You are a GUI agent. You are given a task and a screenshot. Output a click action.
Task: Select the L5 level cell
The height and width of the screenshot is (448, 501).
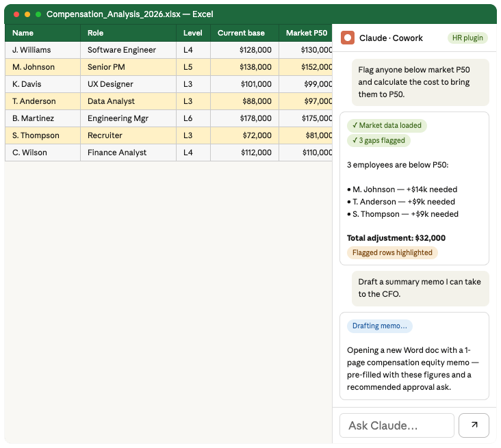click(193, 67)
